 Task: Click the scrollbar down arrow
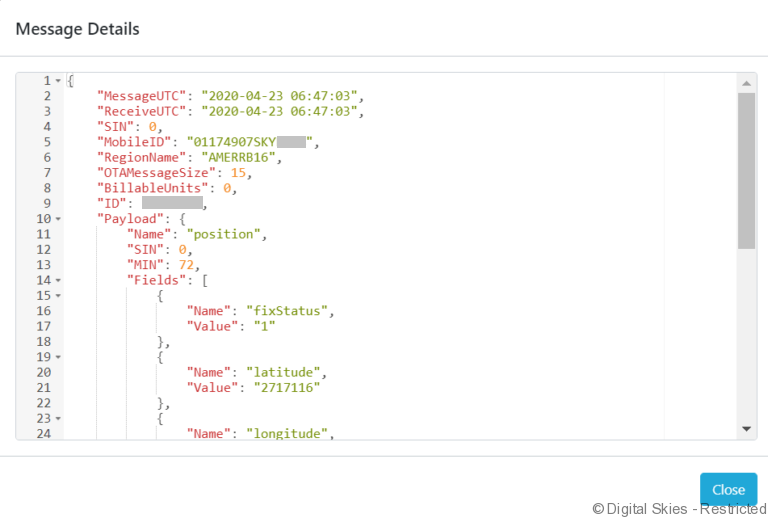[x=746, y=428]
